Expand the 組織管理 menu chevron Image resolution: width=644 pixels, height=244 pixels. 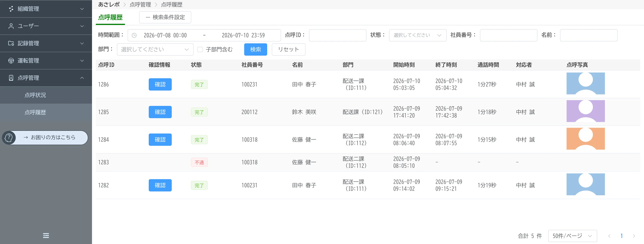82,9
